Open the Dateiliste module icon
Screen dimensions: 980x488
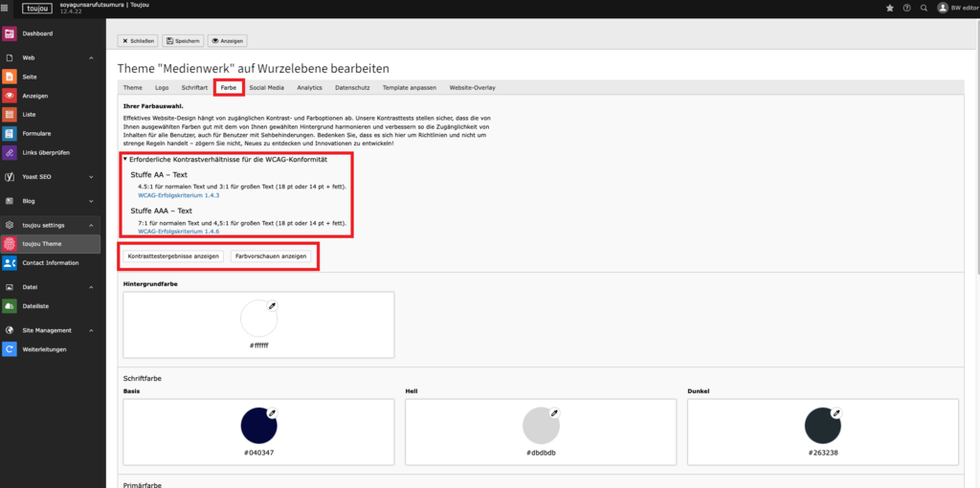pos(10,305)
